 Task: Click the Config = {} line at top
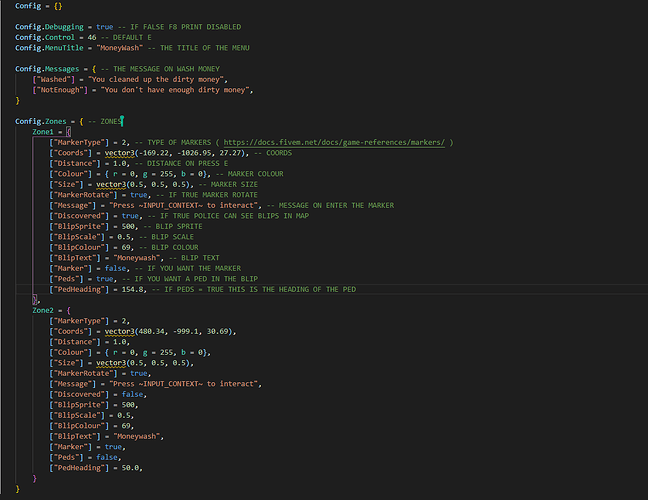click(35, 5)
